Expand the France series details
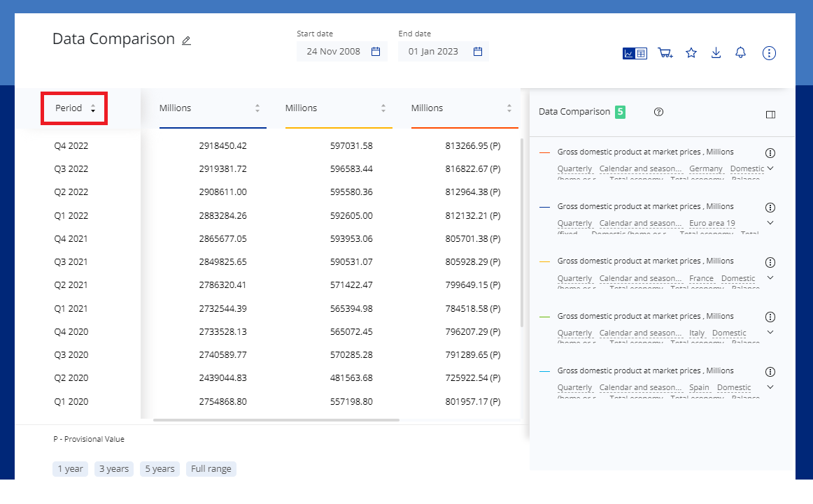The image size is (813, 504). click(770, 278)
